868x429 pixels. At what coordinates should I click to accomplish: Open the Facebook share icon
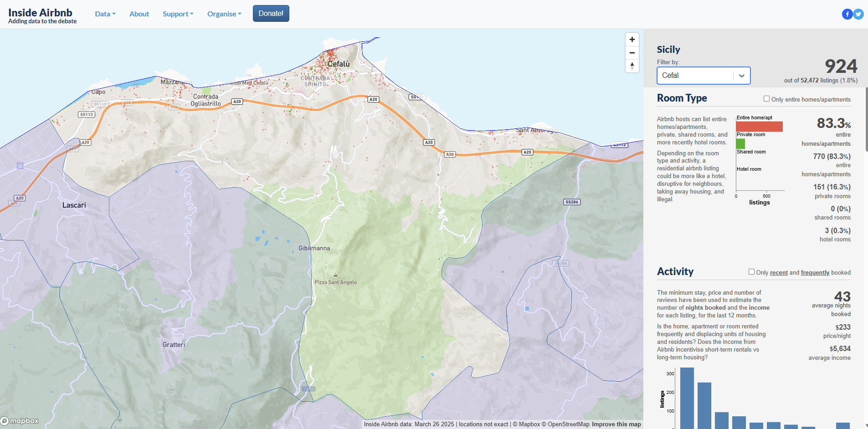pyautogui.click(x=847, y=14)
